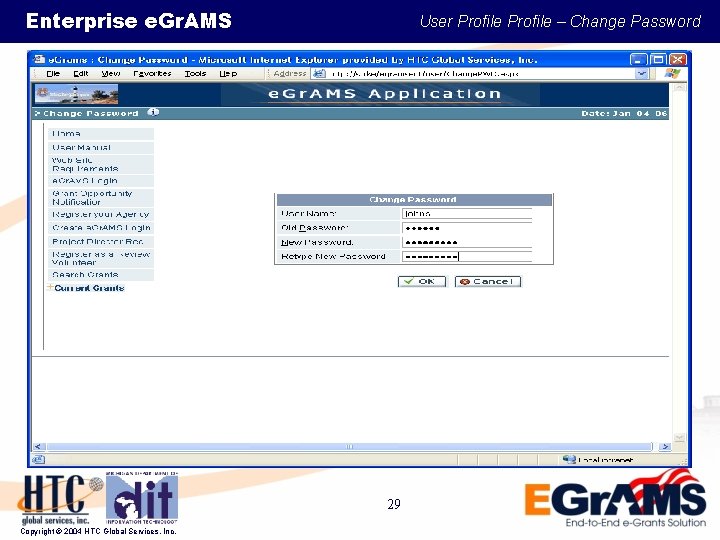Click the Retype New Password field
Viewport: 720px width, 540px height.
[x=467, y=256]
